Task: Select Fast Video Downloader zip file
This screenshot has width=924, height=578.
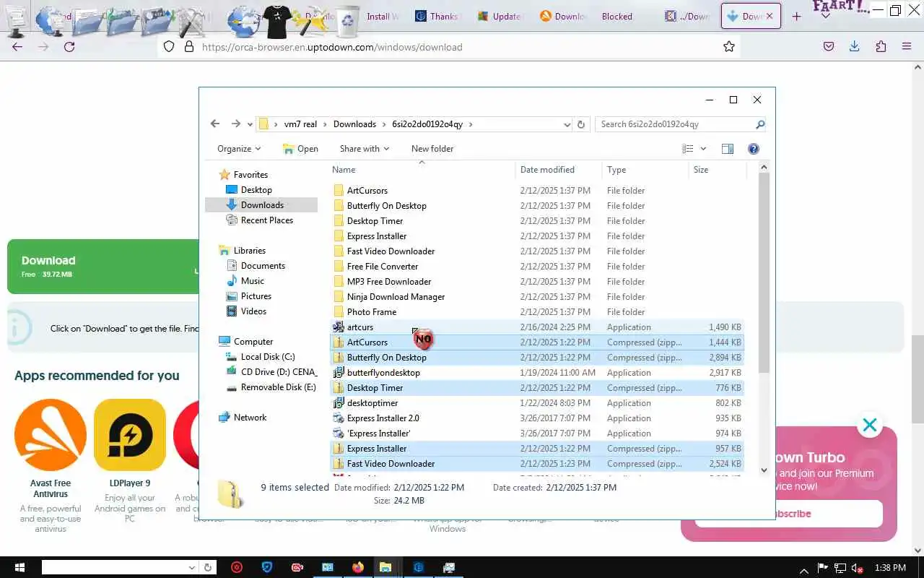Action: [537, 464]
